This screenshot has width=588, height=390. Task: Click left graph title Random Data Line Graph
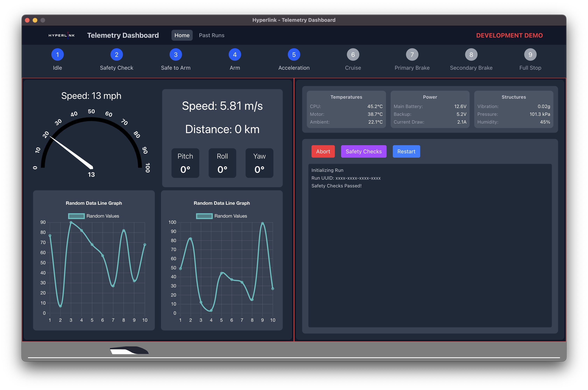94,203
